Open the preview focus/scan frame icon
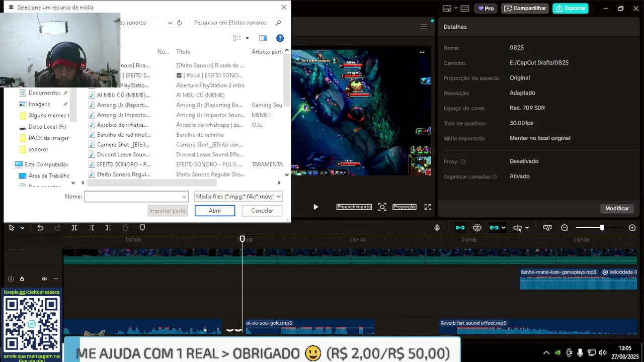 (382, 207)
